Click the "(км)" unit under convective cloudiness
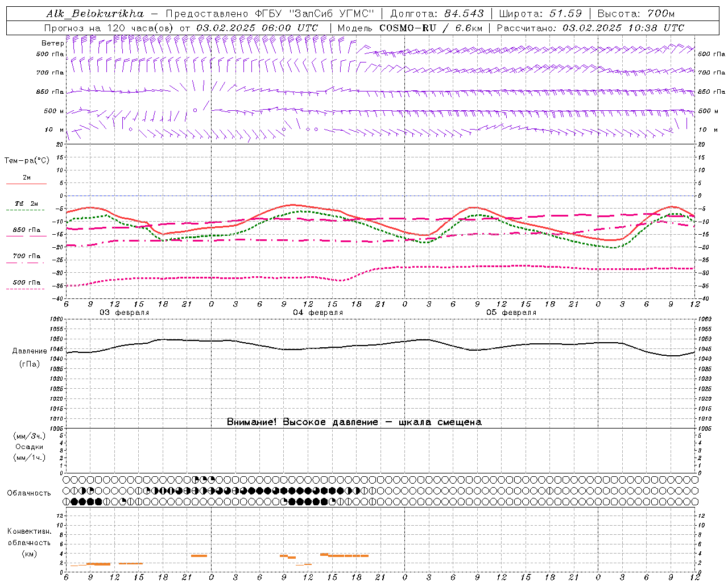This screenshot has height=582, width=728. coord(29,554)
